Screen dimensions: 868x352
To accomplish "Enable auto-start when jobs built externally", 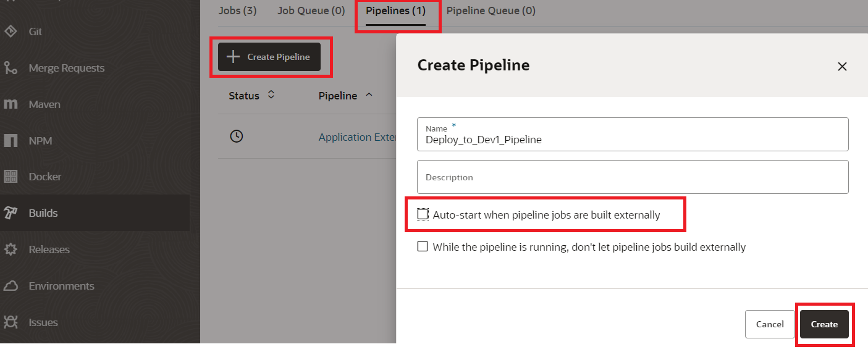I will coord(423,215).
